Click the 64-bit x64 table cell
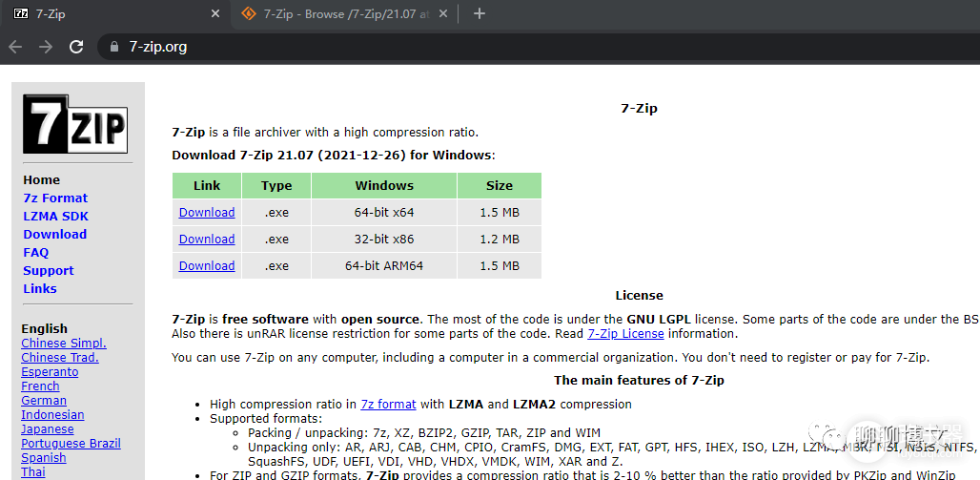This screenshot has height=480, width=980. 384,213
